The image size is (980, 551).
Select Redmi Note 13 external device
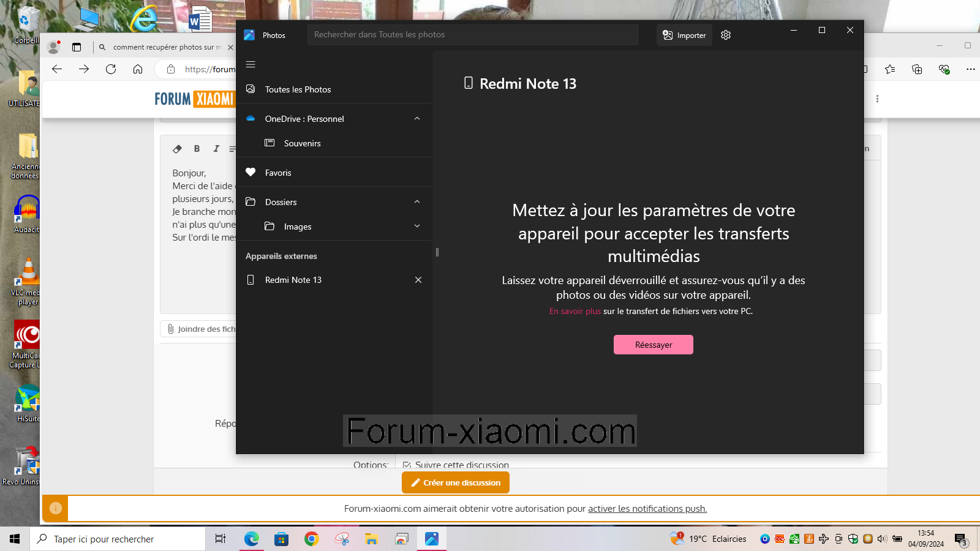coord(325,280)
